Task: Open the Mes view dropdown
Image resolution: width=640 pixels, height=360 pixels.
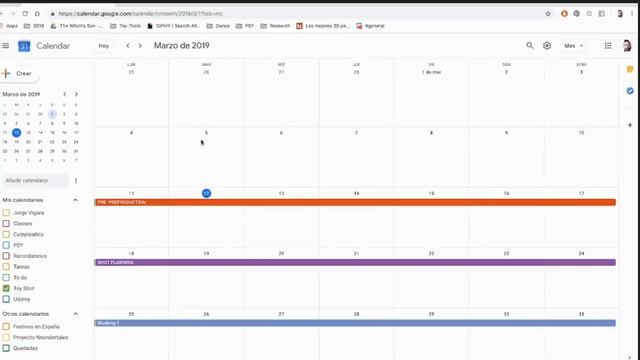Action: tap(573, 46)
